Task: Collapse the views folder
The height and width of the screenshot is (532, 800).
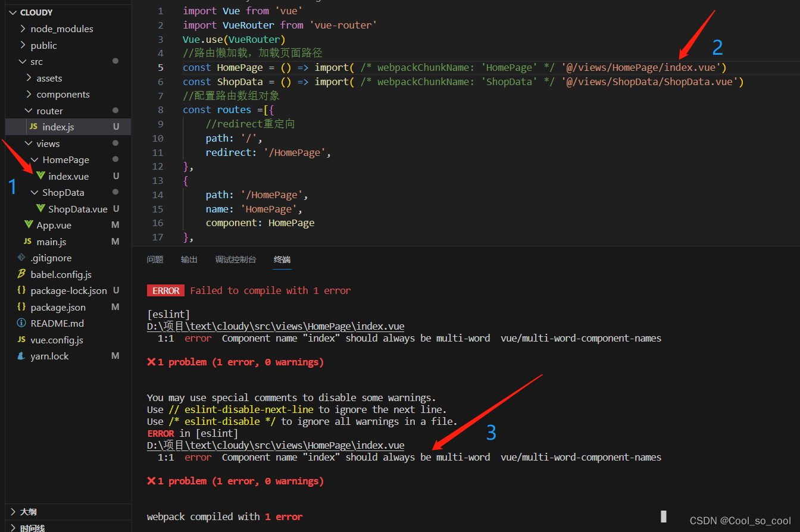Action: [29, 143]
